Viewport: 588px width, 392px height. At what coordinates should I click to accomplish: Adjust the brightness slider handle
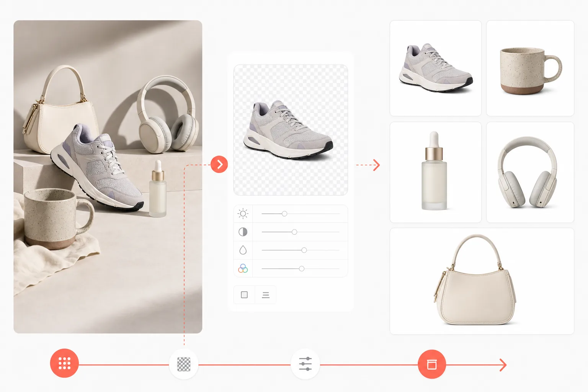coord(284,214)
